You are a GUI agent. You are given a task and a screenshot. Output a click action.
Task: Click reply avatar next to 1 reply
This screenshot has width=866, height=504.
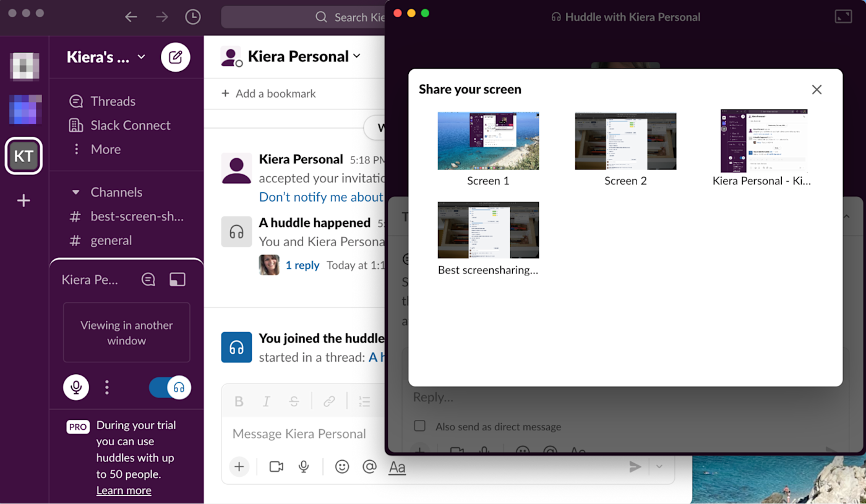(x=269, y=265)
